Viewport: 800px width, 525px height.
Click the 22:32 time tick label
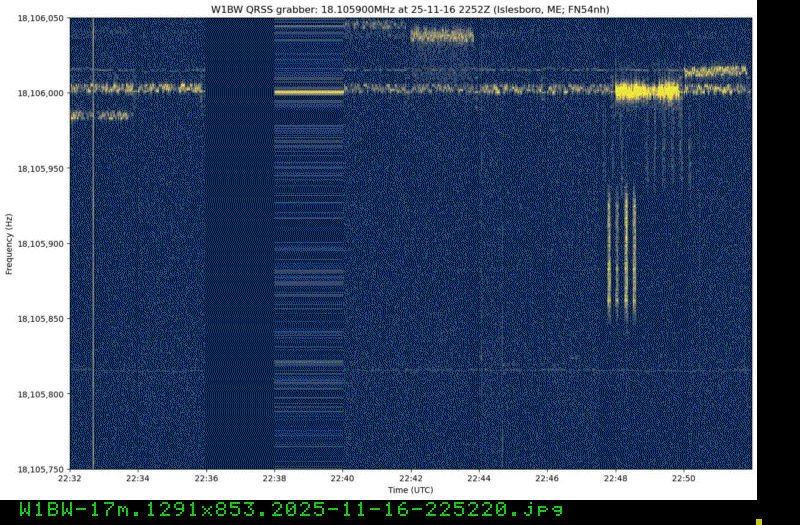(70, 478)
